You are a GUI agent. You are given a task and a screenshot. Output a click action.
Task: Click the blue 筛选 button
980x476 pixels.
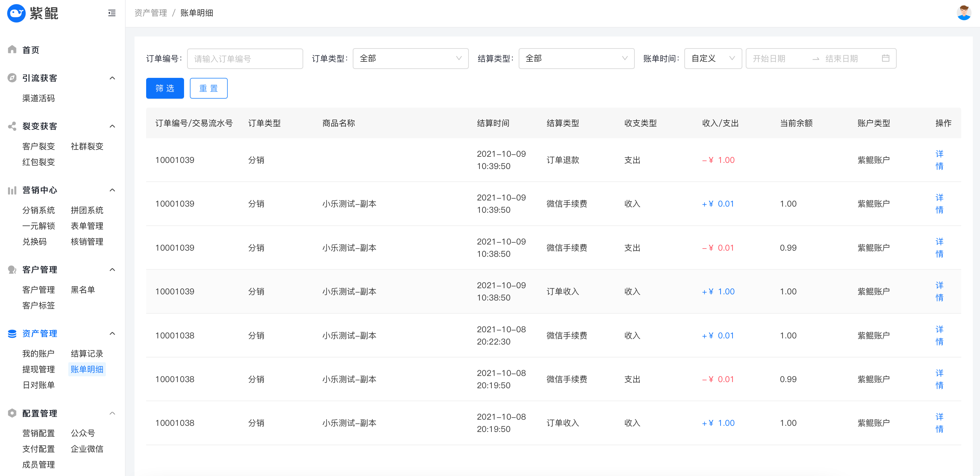tap(165, 88)
